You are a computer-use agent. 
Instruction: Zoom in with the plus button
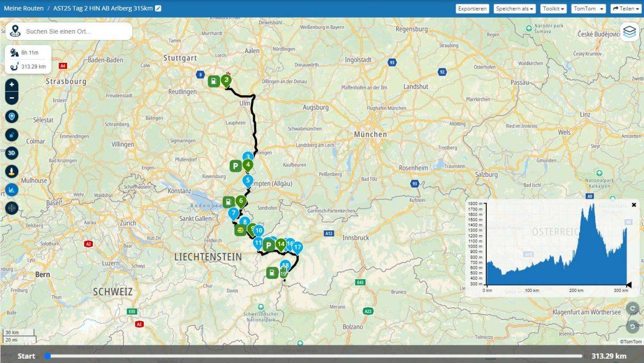click(x=12, y=85)
